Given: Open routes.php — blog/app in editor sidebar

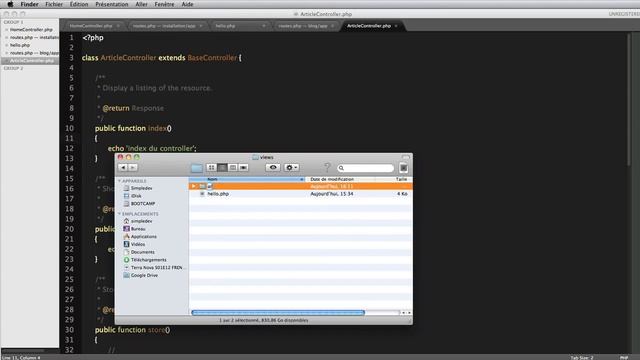Looking at the screenshot, I should pos(34,53).
